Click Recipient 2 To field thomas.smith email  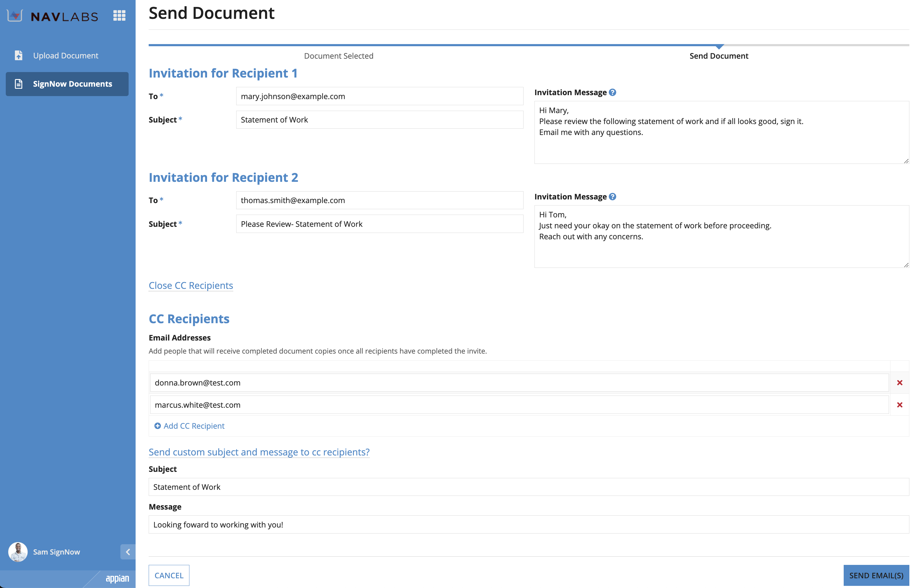click(379, 200)
